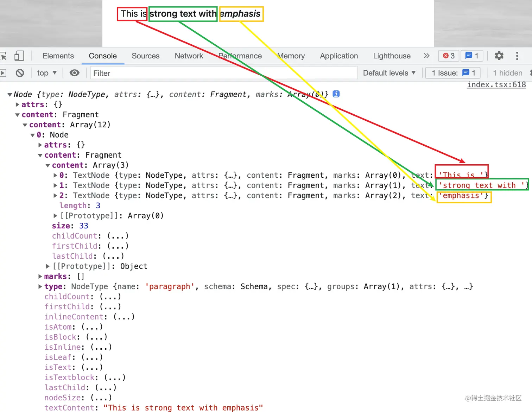Clear the console with the no-entry icon

(x=20, y=73)
